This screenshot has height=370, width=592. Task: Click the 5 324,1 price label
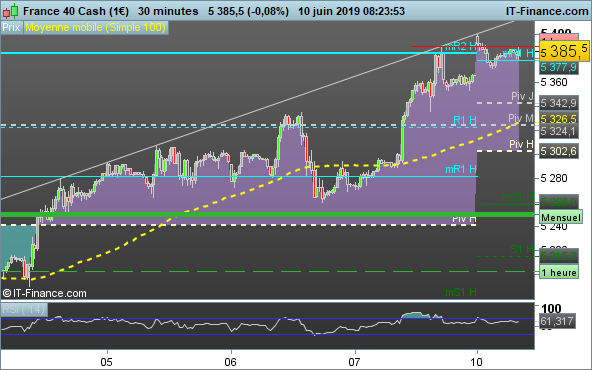click(559, 131)
